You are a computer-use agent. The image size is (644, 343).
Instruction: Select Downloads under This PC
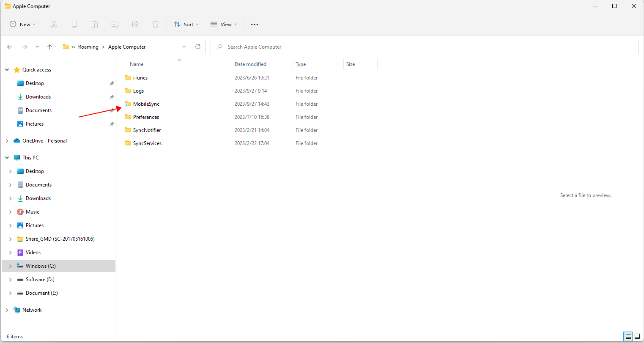(38, 198)
